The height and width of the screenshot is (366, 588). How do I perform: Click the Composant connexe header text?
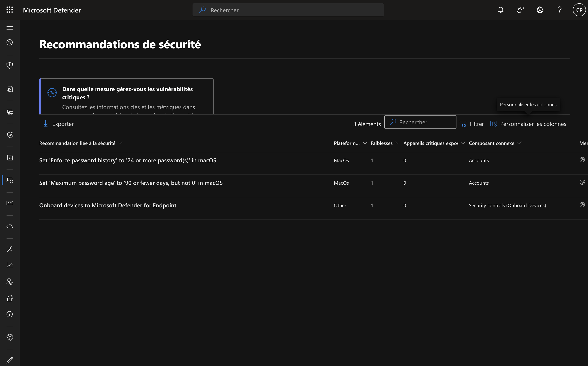tap(491, 143)
